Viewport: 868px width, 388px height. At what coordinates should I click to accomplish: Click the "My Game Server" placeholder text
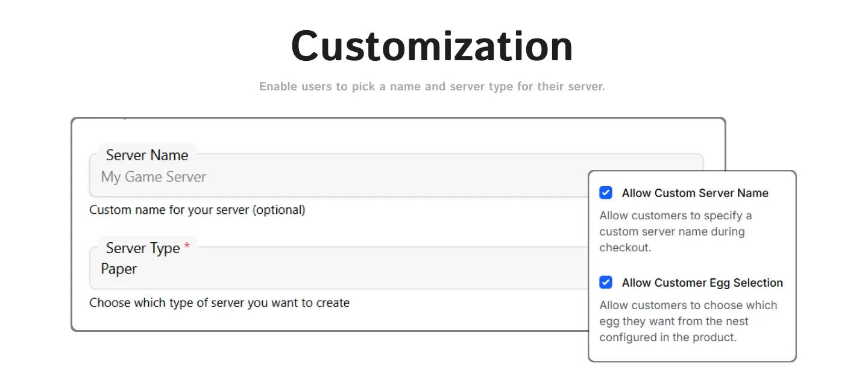click(153, 177)
